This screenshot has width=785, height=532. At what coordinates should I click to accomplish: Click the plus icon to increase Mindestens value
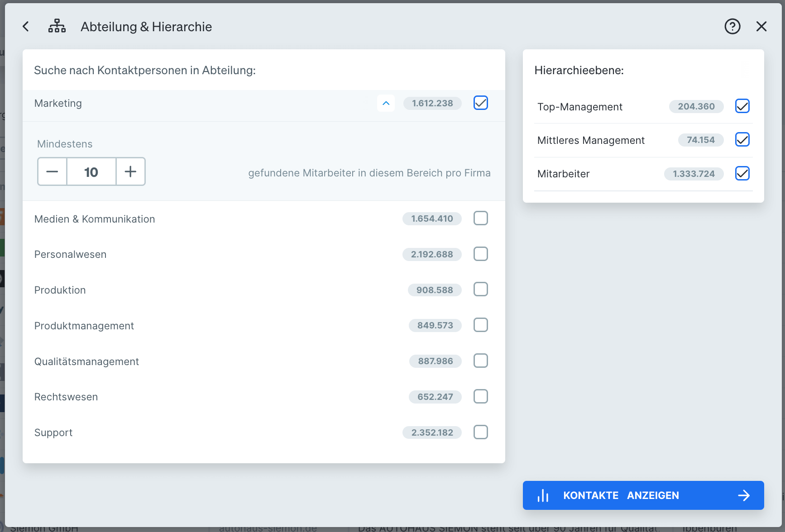(130, 171)
